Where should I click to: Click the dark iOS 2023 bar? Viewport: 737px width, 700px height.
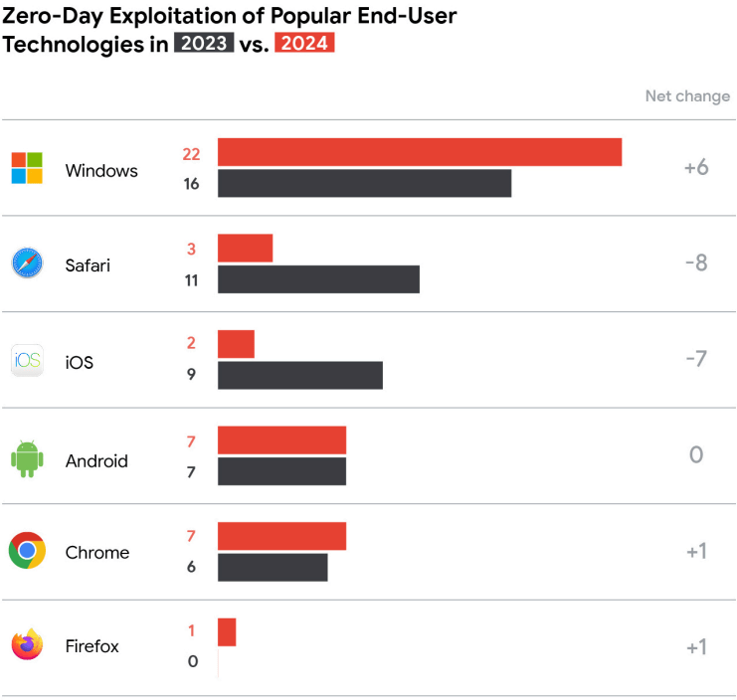pyautogui.click(x=300, y=376)
